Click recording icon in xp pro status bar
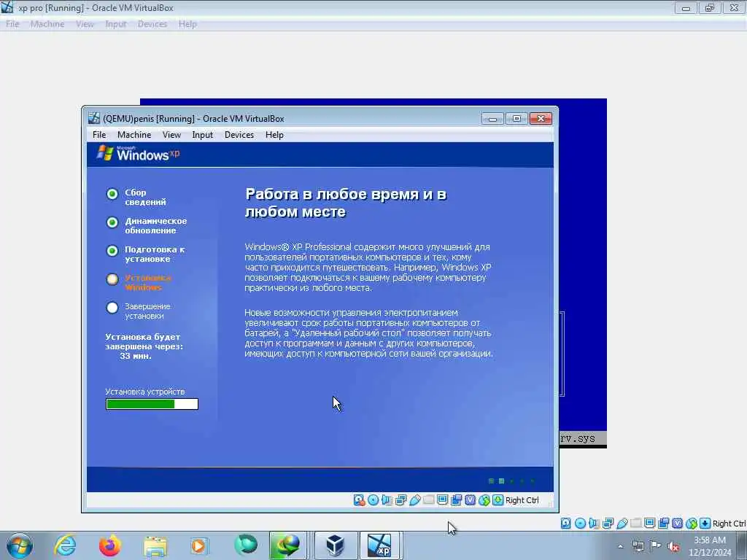747x560 pixels. tap(663, 524)
